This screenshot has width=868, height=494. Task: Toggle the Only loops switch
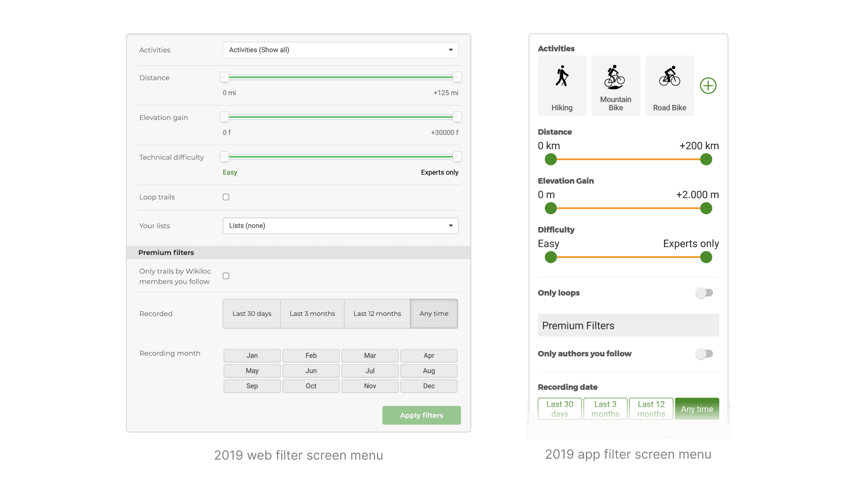704,293
